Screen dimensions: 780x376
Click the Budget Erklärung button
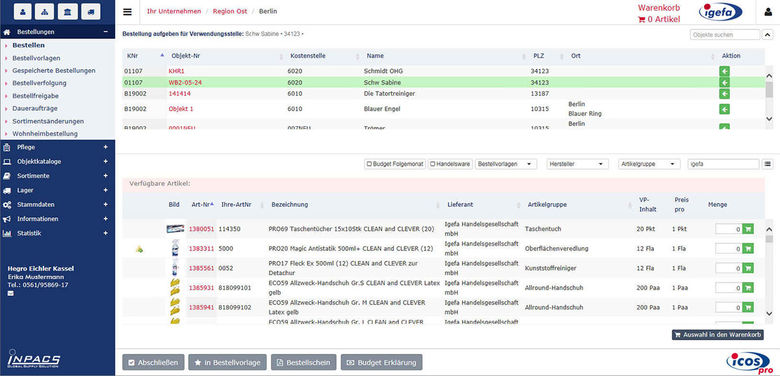point(381,363)
